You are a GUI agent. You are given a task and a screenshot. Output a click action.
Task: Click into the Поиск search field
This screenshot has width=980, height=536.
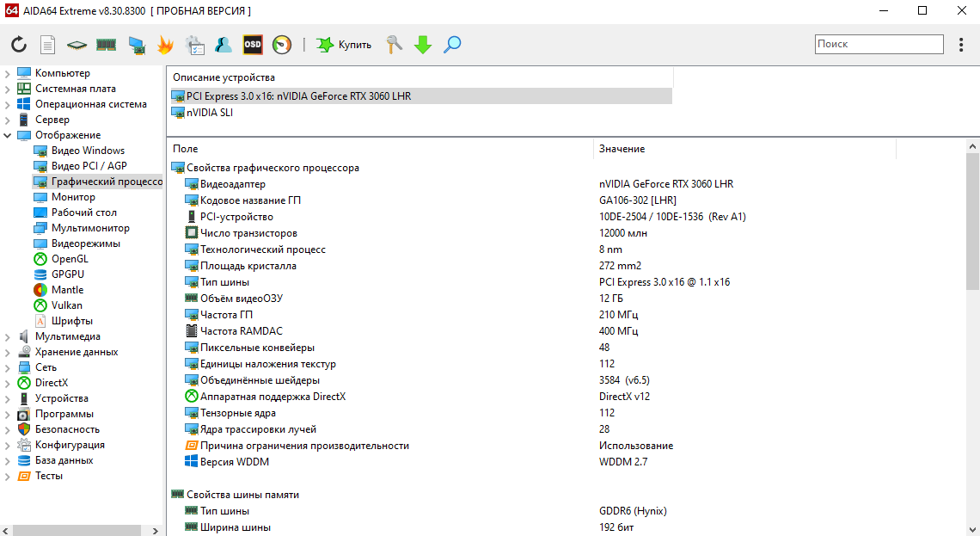879,44
